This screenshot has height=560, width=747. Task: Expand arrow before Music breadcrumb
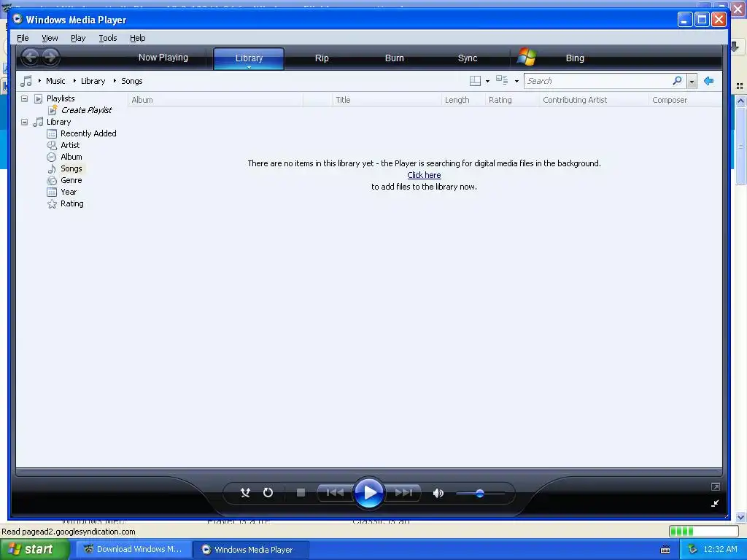(39, 80)
